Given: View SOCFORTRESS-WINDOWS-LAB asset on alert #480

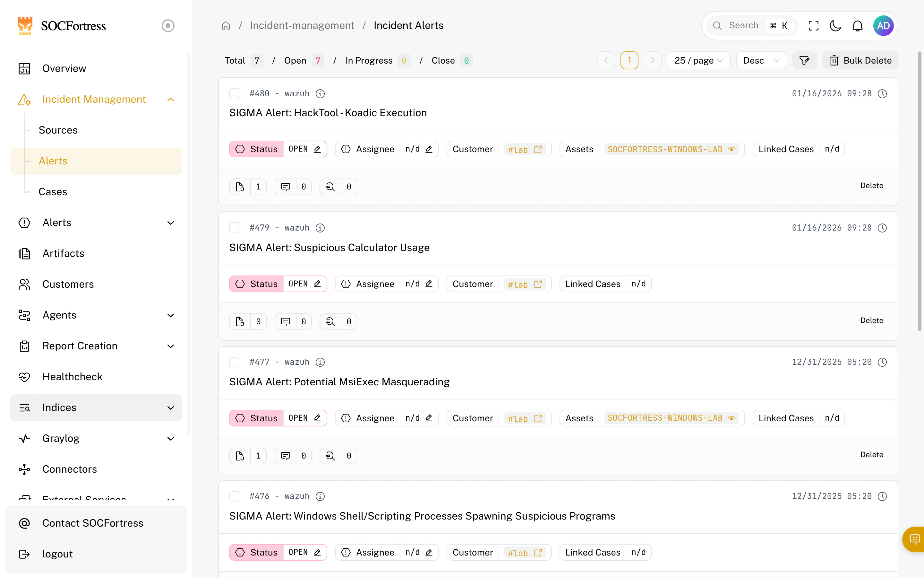Looking at the screenshot, I should [x=671, y=149].
